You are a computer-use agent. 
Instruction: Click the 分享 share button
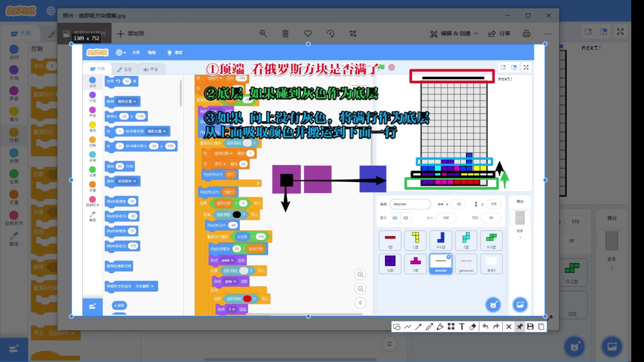pos(499,34)
